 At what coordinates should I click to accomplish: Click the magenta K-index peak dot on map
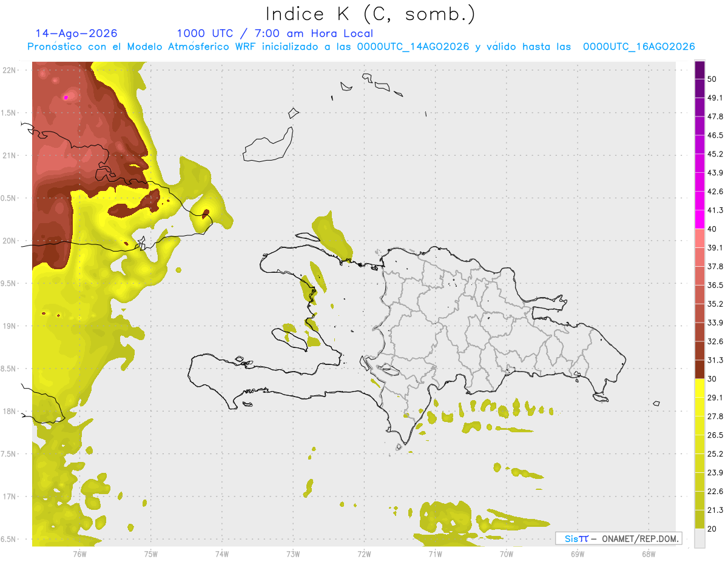tap(66, 97)
